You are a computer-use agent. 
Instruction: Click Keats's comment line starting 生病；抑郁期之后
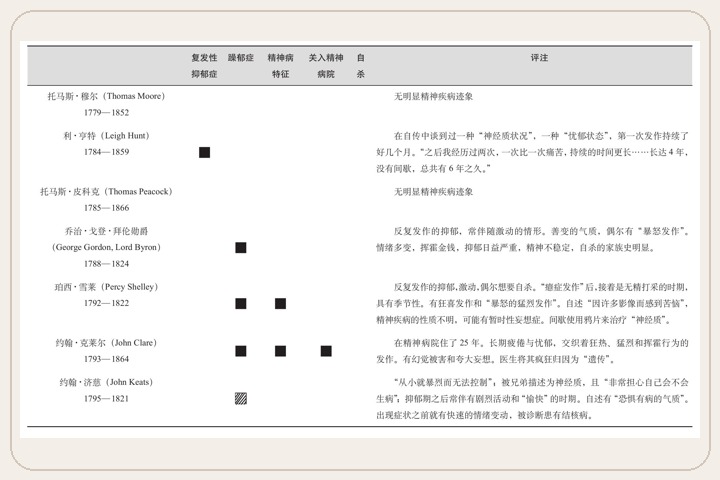pos(532,399)
